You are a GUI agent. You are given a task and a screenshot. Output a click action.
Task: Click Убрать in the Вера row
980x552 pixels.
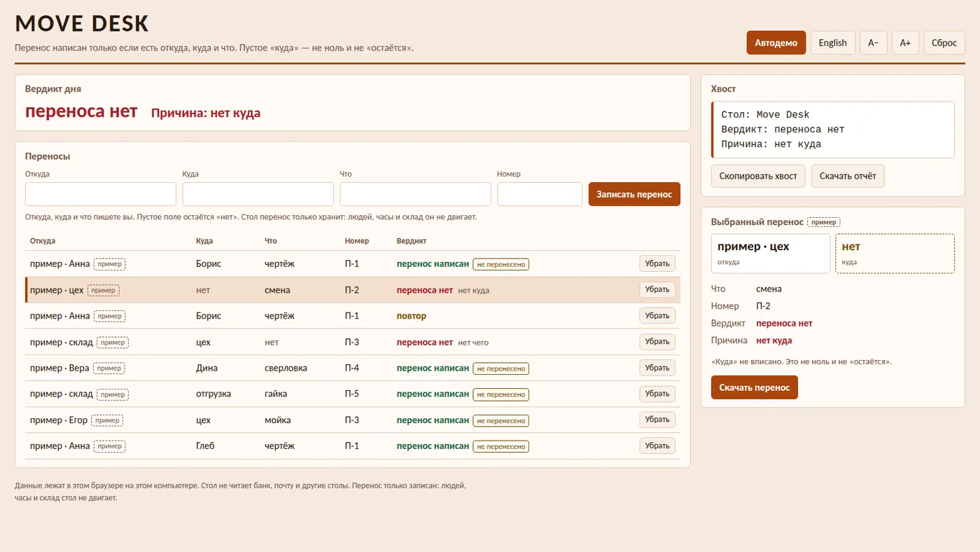(657, 368)
